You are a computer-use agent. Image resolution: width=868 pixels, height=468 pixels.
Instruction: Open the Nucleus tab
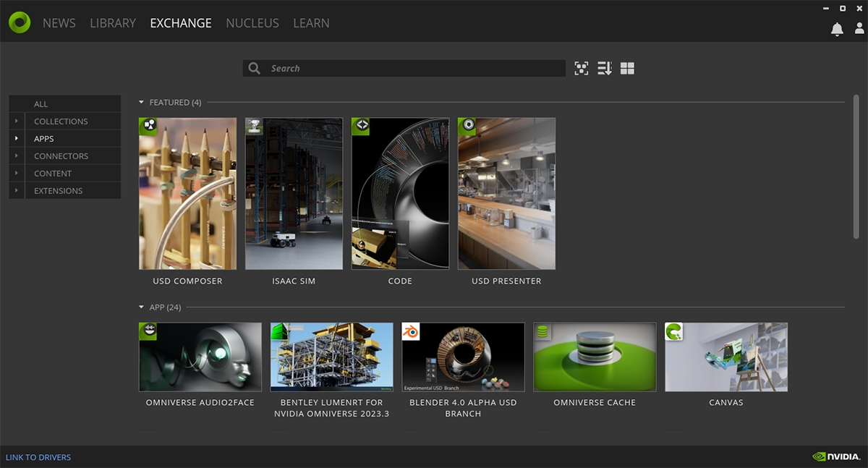coord(252,23)
